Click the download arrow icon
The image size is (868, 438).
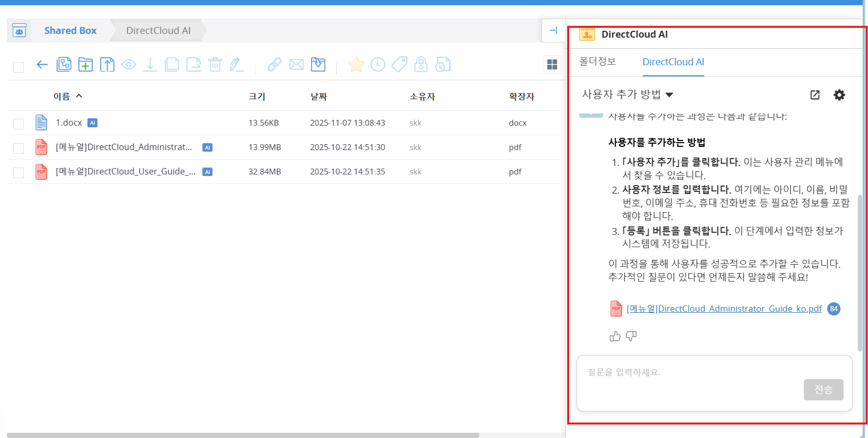click(x=150, y=65)
